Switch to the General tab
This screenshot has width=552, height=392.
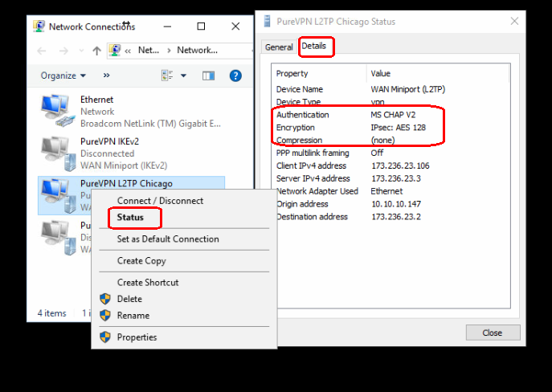coord(279,47)
